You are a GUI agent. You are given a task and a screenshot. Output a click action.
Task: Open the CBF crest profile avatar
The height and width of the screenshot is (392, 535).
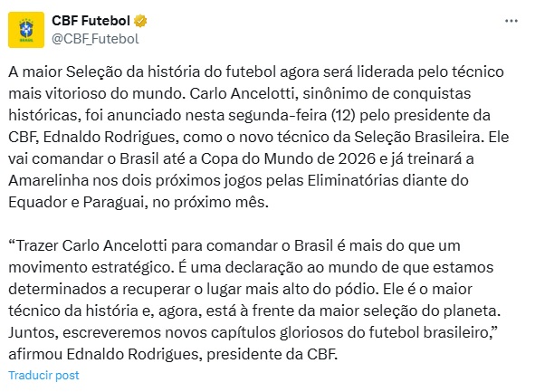tap(26, 30)
